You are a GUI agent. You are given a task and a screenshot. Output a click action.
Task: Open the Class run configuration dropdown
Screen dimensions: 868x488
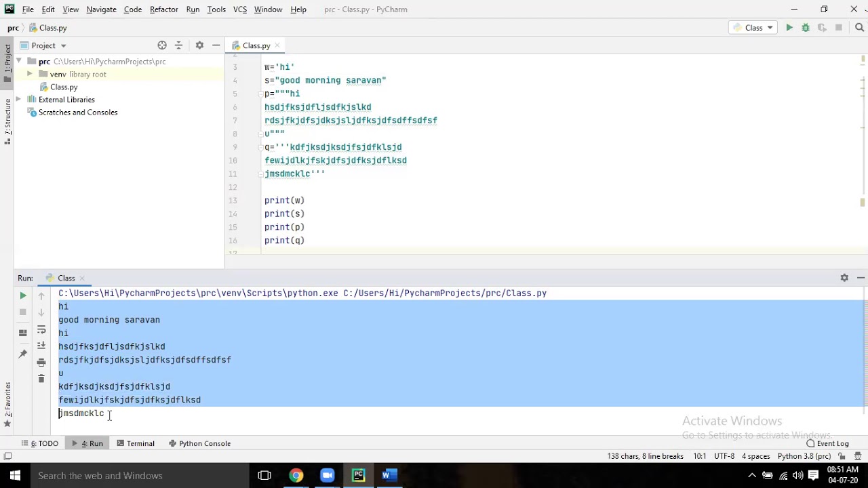(753, 28)
